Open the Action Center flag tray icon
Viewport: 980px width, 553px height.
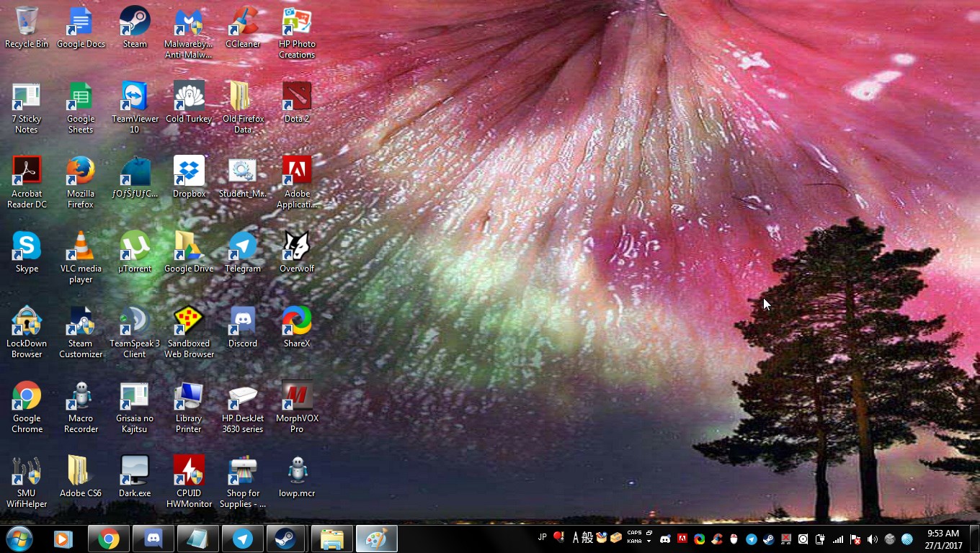[855, 539]
